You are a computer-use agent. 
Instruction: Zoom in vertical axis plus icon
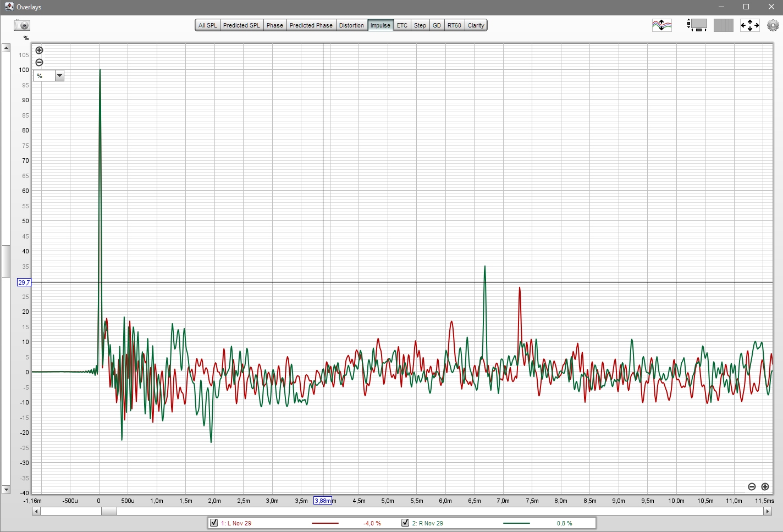click(x=39, y=51)
